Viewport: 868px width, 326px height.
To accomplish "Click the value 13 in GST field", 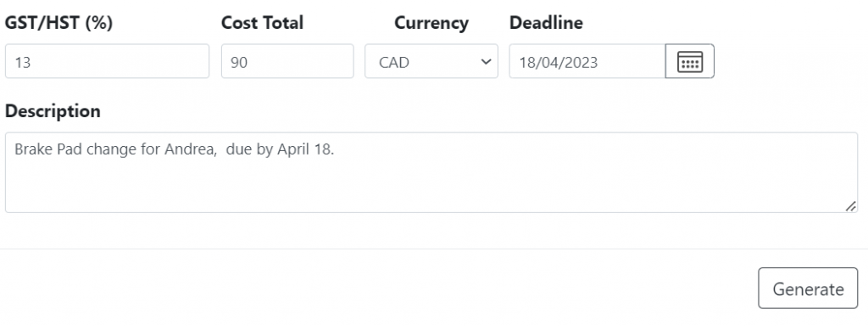I will pyautogui.click(x=22, y=62).
